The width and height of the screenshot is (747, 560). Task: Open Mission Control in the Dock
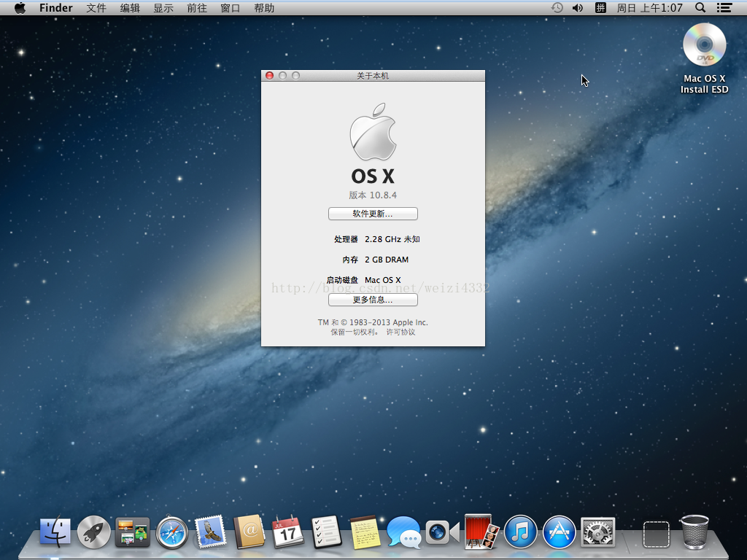pos(133,532)
